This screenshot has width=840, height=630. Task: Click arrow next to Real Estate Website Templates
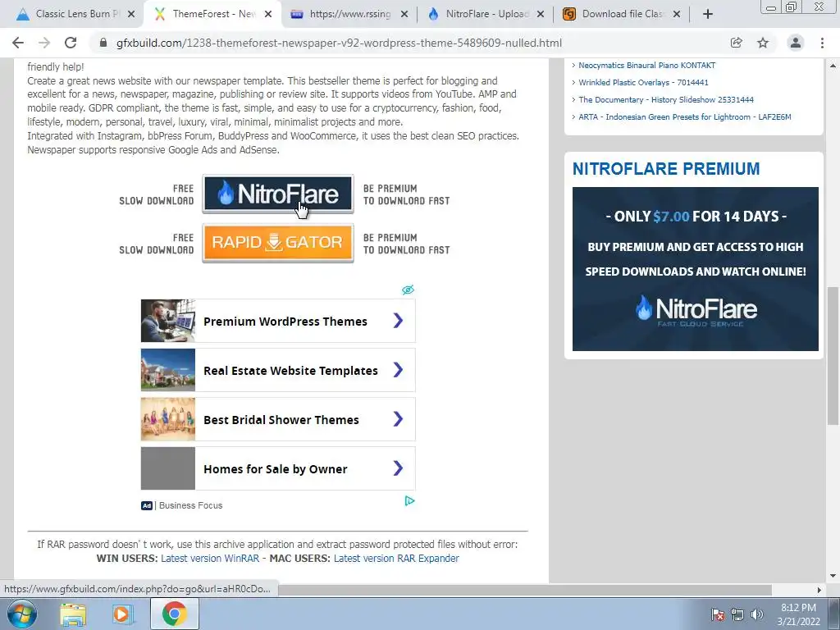(398, 370)
